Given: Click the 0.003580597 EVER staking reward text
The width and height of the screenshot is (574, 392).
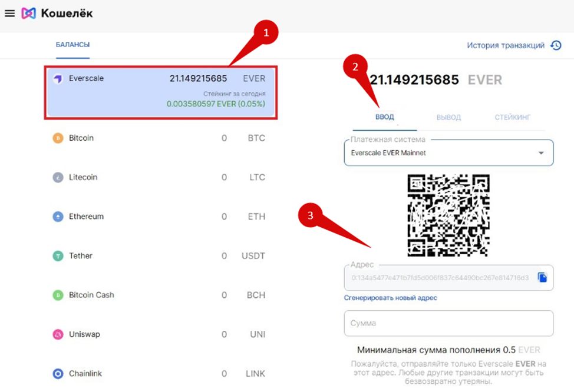Looking at the screenshot, I should click(x=216, y=104).
